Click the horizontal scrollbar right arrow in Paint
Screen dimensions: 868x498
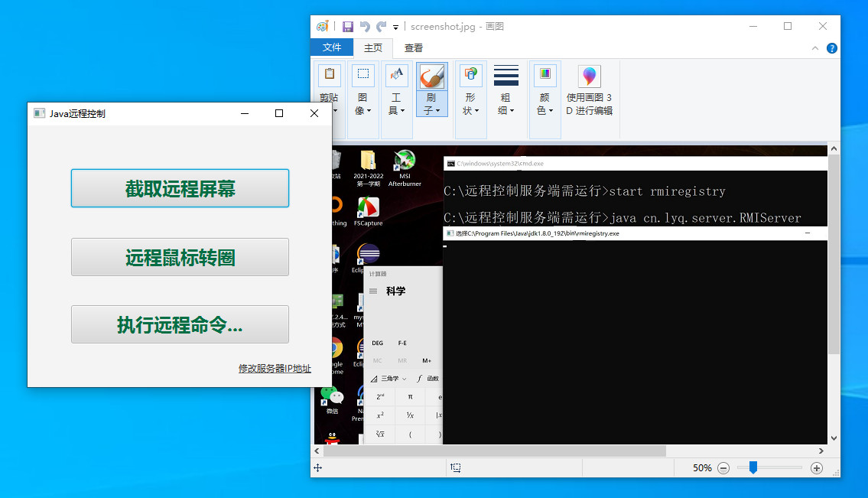tap(821, 451)
